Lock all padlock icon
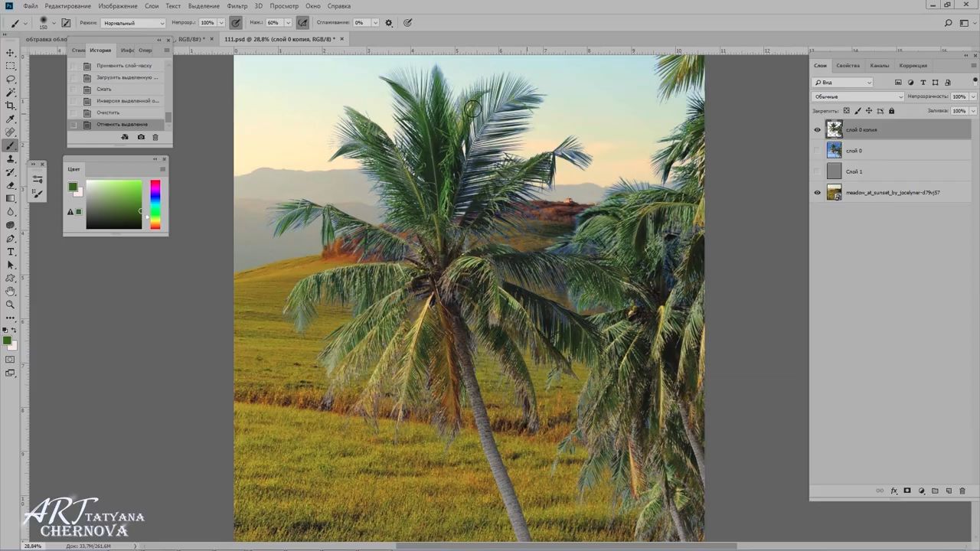Screen dimensions: 980x551 891,111
